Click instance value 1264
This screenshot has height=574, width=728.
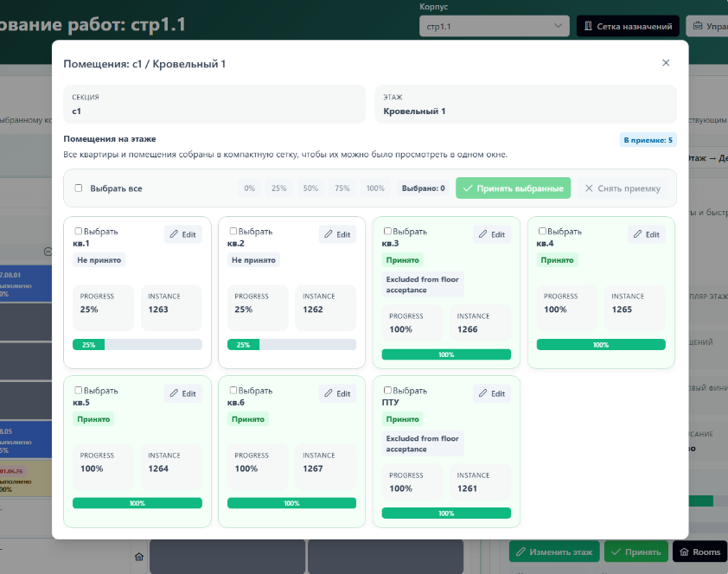[x=158, y=469]
